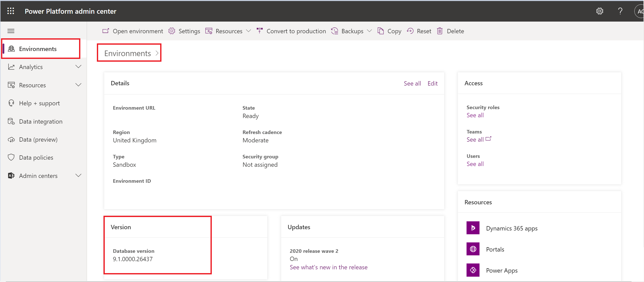Toggle the navigation pane hamburger icon
Viewport: 644px width, 282px height.
11,31
